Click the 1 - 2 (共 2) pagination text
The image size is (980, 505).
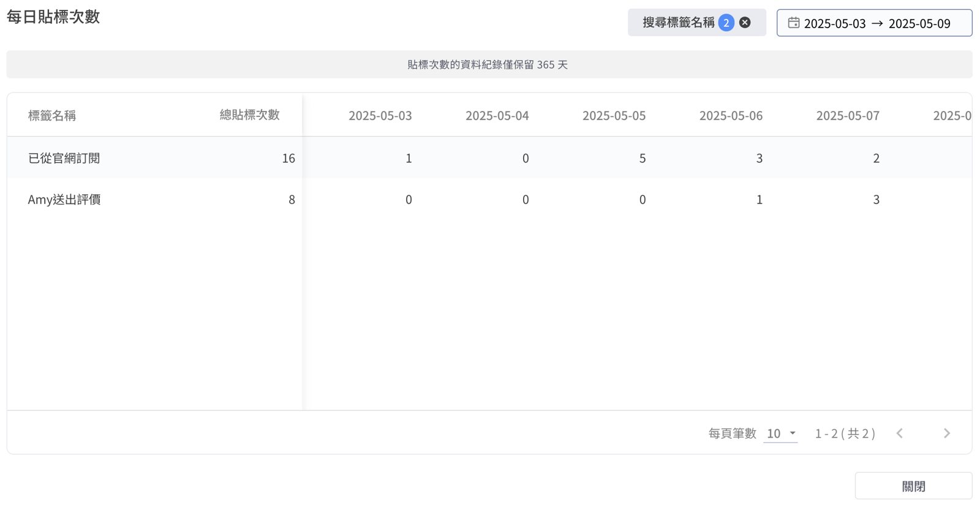[845, 433]
